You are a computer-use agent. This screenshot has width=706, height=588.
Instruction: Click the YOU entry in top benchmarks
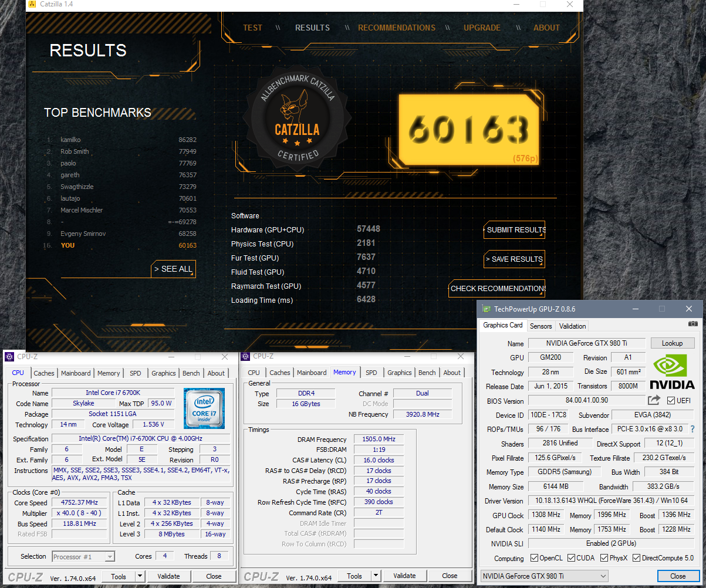pos(121,245)
